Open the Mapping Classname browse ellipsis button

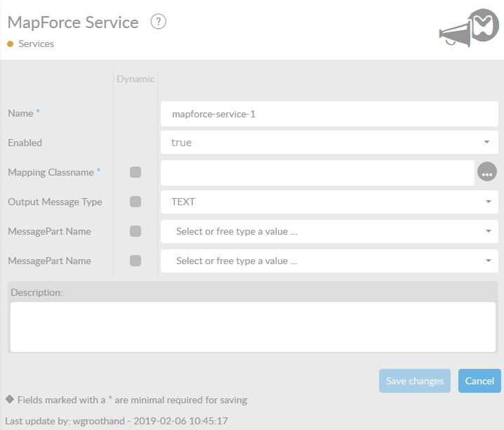[487, 172]
